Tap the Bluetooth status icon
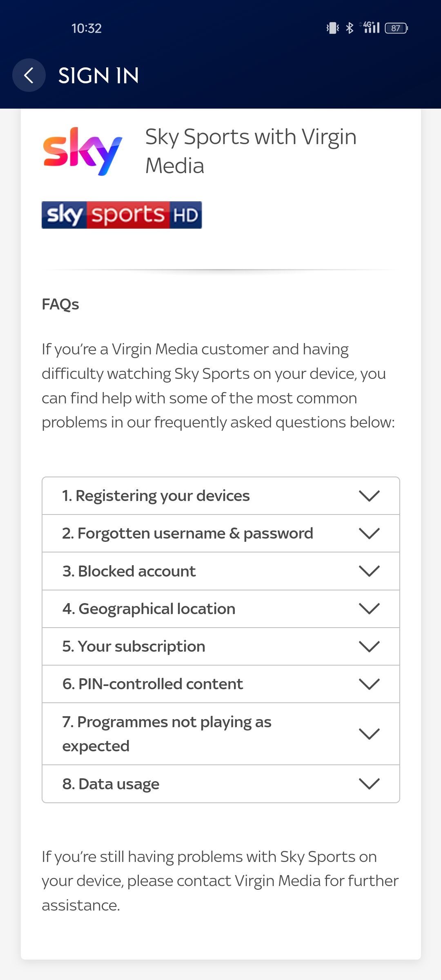Viewport: 441px width, 980px height. [x=350, y=28]
